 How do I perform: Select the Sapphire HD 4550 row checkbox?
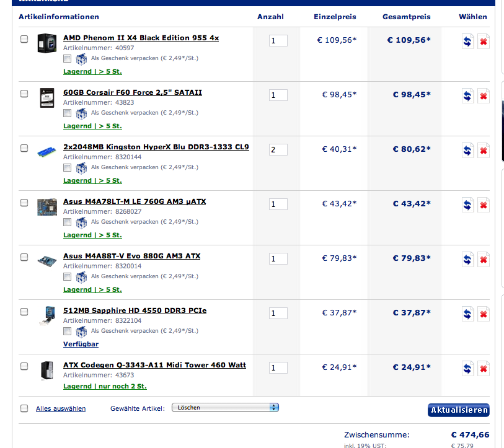click(24, 312)
